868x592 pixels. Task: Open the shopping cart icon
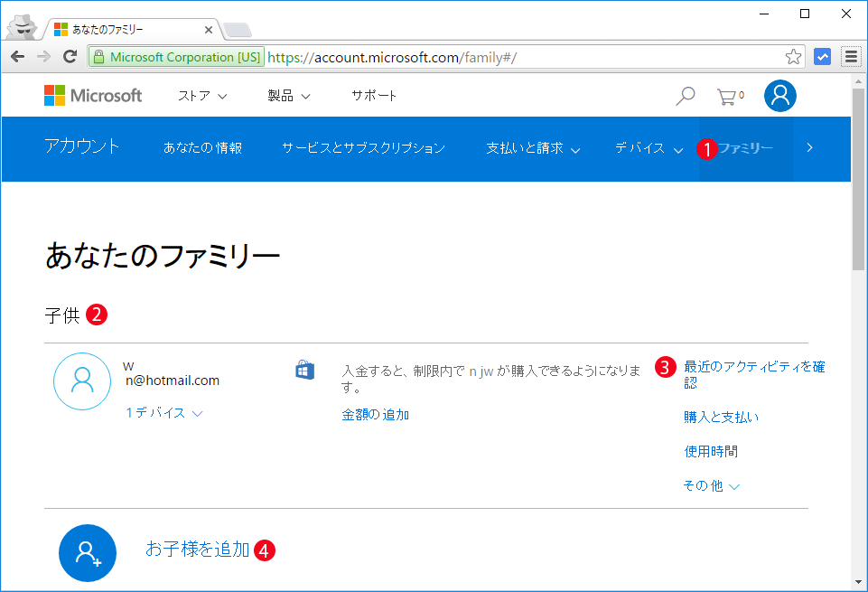[x=730, y=97]
